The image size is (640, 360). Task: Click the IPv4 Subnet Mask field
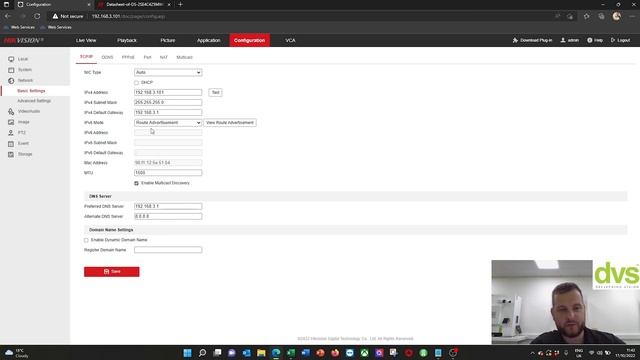coord(168,102)
